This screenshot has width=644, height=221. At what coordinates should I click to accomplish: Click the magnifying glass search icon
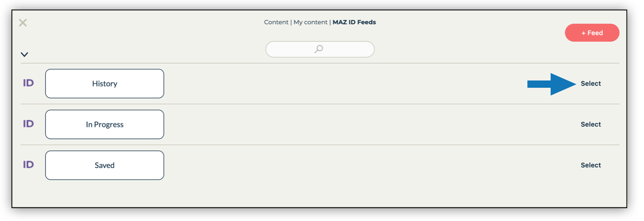(319, 49)
